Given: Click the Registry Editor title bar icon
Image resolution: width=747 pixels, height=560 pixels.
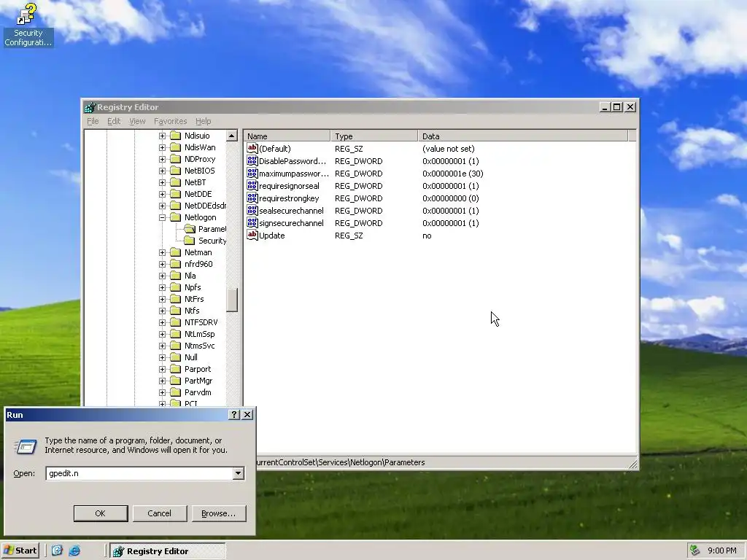Looking at the screenshot, I should pyautogui.click(x=90, y=107).
